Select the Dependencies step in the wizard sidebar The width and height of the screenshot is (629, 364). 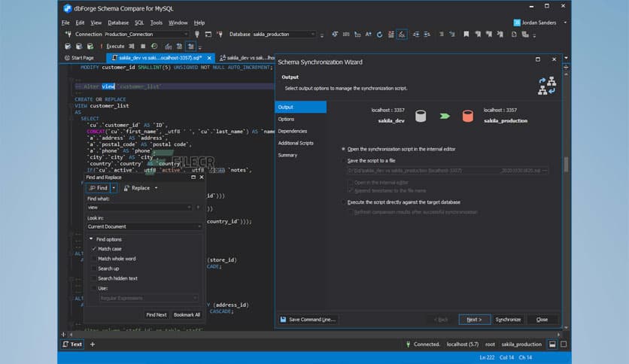tap(293, 131)
